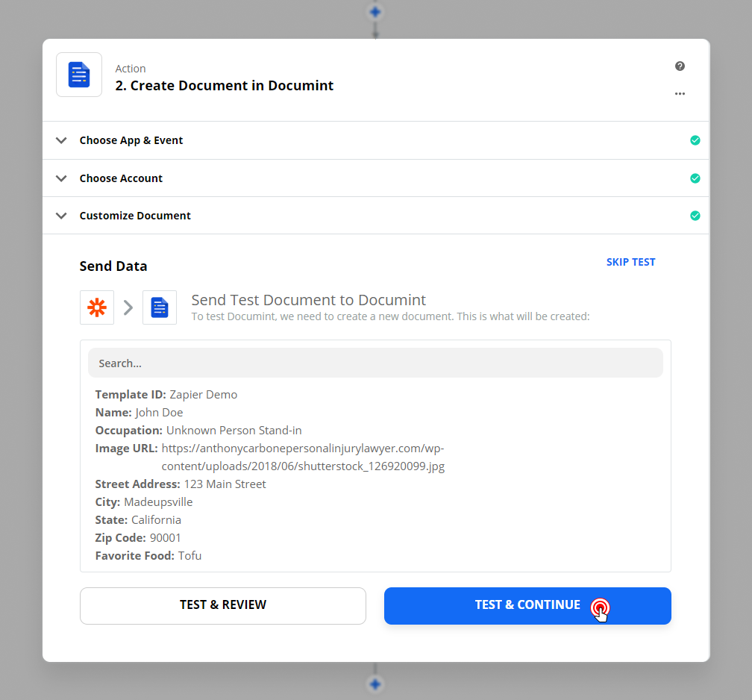Click the bottom plus add-step icon
Screen dimensions: 752x700
tap(375, 684)
